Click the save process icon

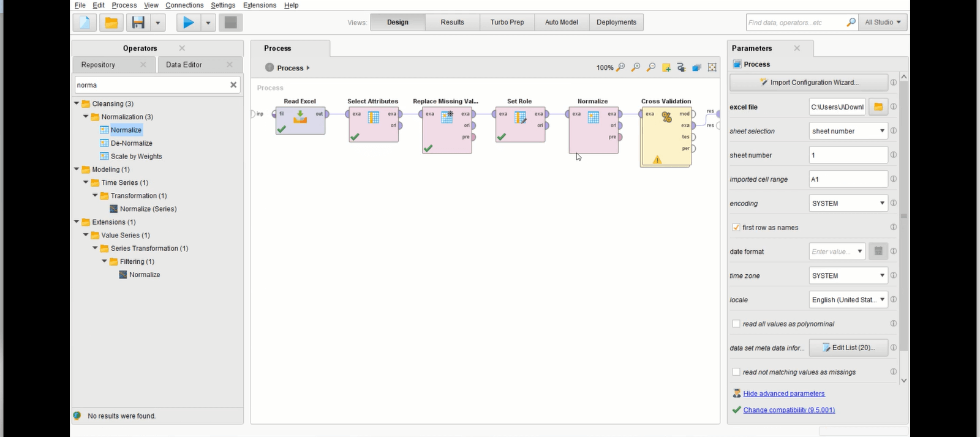pos(138,23)
